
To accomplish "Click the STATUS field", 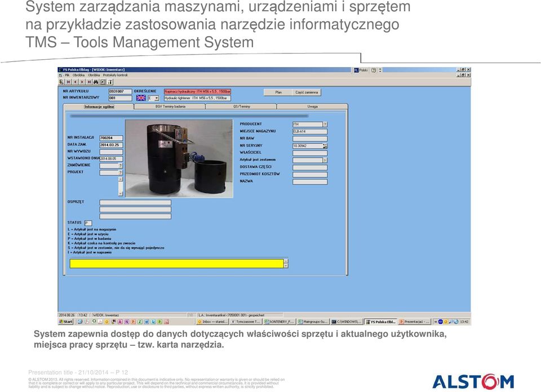I will click(88, 223).
